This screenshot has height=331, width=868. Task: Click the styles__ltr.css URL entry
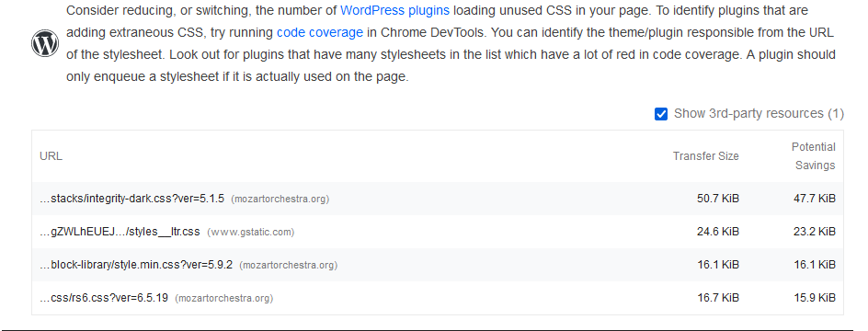(120, 232)
